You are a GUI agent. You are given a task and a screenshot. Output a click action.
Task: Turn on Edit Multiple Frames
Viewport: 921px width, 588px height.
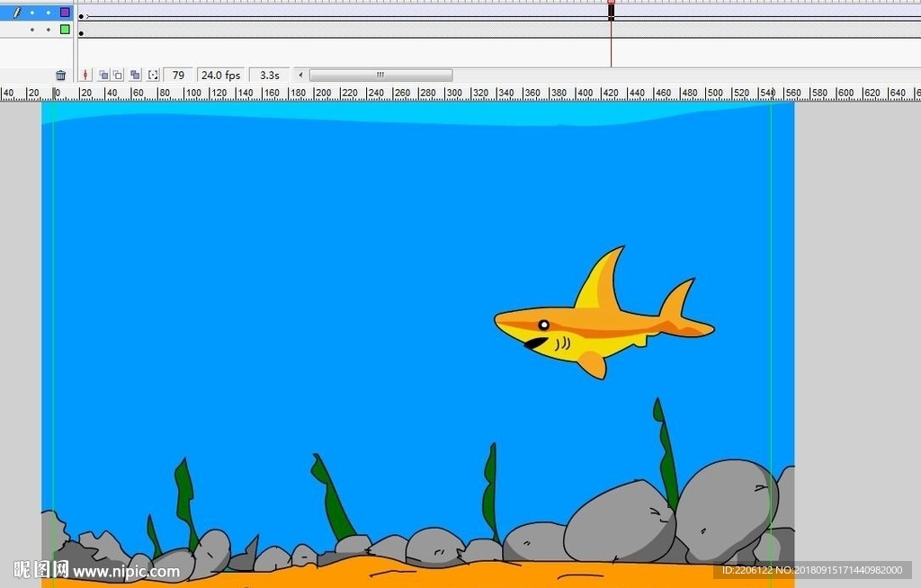point(135,76)
